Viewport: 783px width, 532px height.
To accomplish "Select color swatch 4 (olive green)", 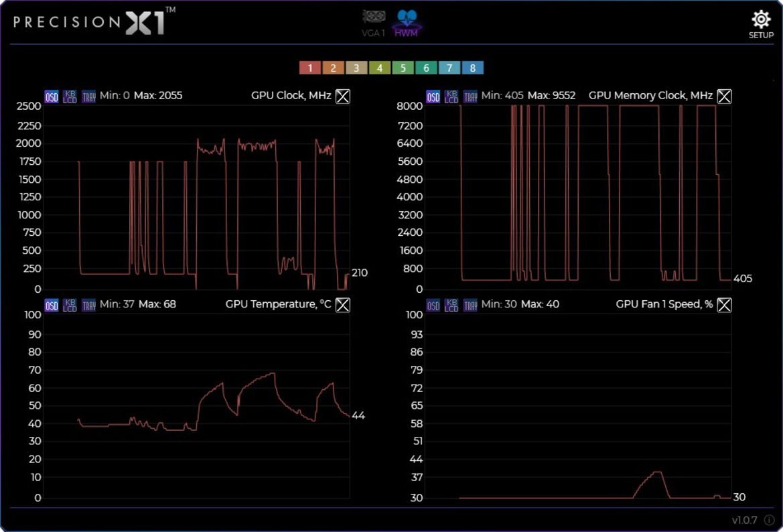I will point(380,68).
